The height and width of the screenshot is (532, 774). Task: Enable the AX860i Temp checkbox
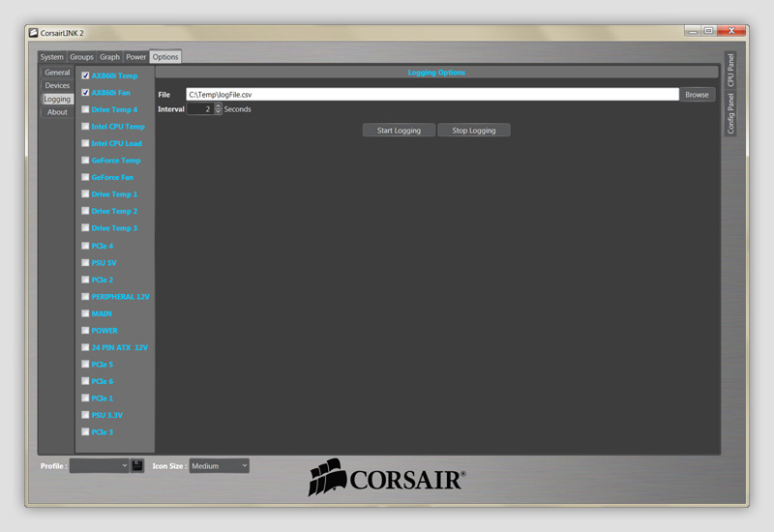pyautogui.click(x=85, y=75)
